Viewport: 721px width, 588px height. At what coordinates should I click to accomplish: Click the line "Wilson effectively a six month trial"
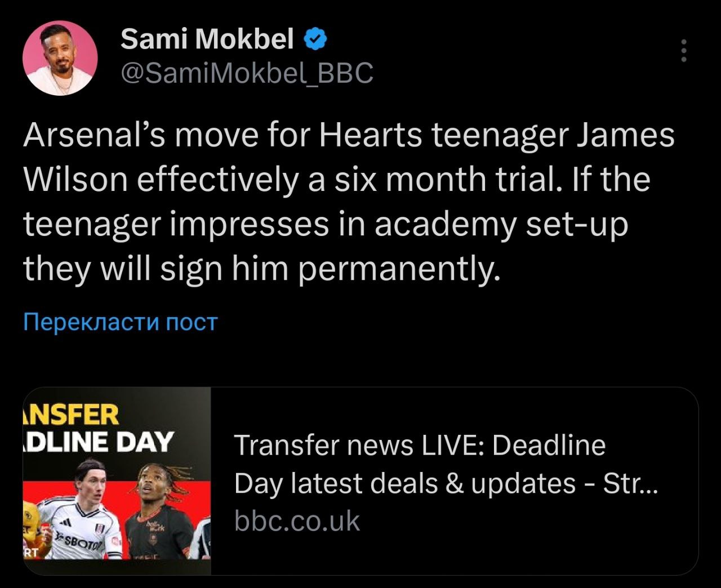point(336,180)
